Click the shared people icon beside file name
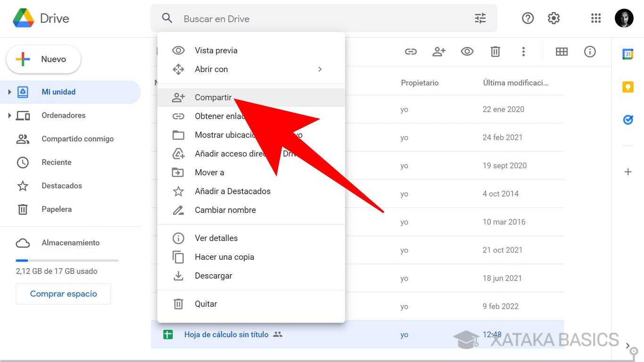The image size is (644, 362). (278, 335)
